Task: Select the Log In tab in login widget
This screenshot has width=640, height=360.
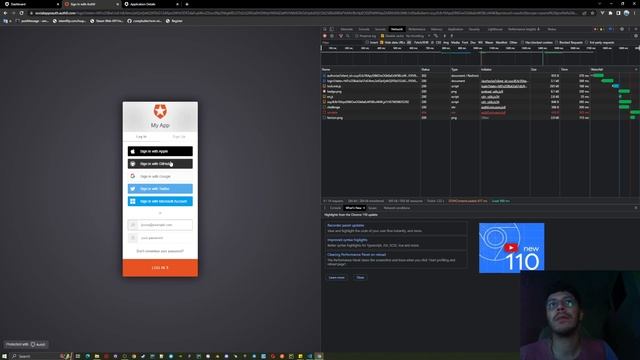Action: pyautogui.click(x=141, y=137)
